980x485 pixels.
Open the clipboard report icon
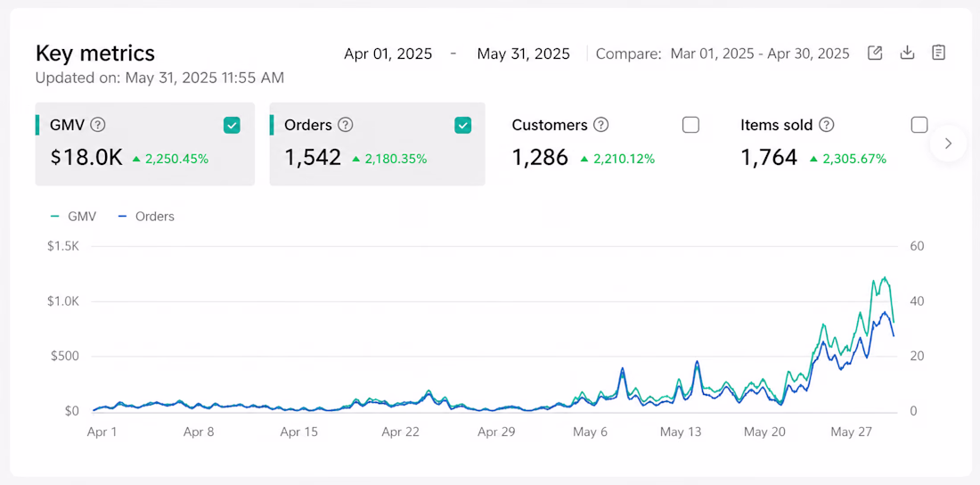(x=938, y=53)
